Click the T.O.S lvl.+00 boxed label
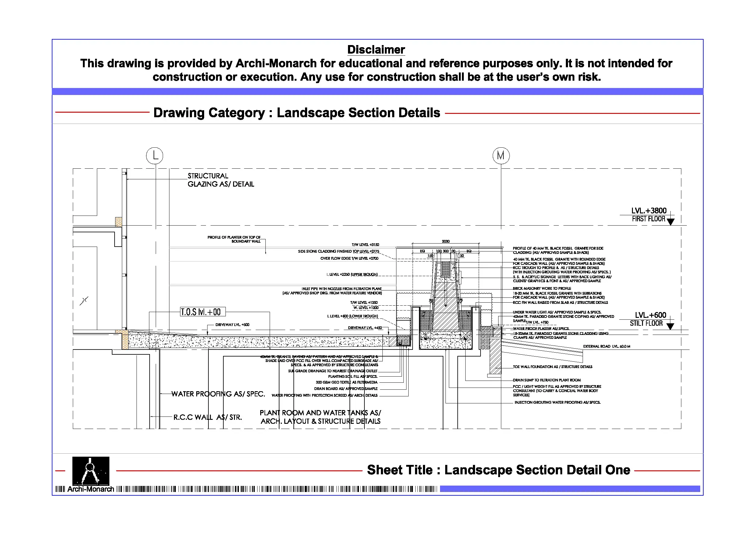The image size is (756, 534). [x=203, y=311]
